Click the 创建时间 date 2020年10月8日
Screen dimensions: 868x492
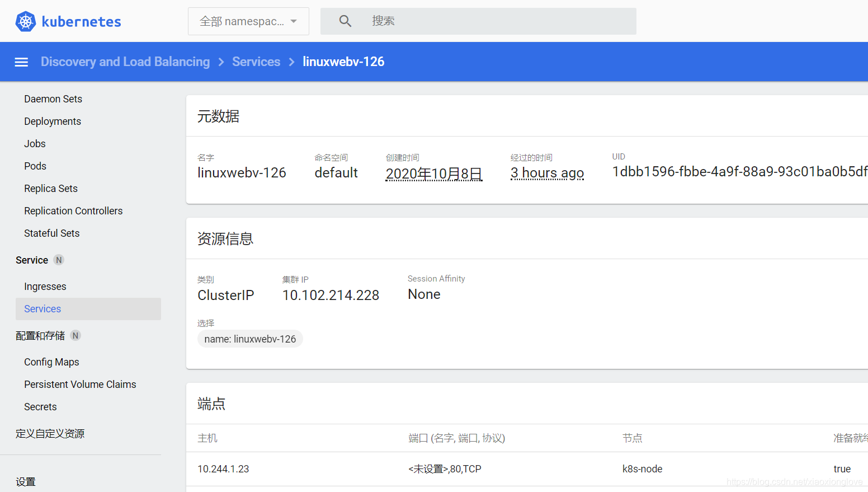pyautogui.click(x=433, y=174)
